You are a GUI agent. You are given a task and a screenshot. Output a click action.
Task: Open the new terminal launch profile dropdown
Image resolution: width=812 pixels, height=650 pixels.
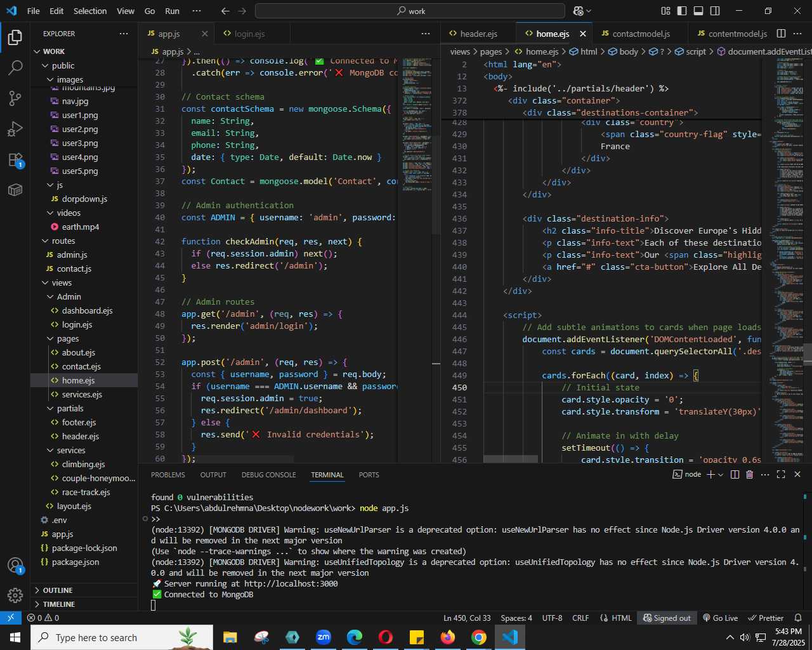click(721, 474)
